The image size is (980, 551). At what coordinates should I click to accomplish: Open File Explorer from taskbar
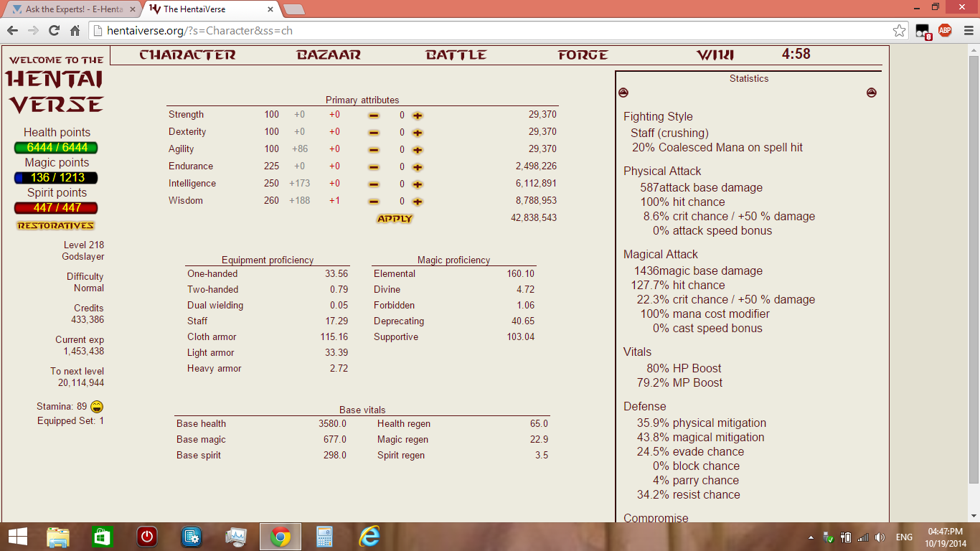coord(58,537)
